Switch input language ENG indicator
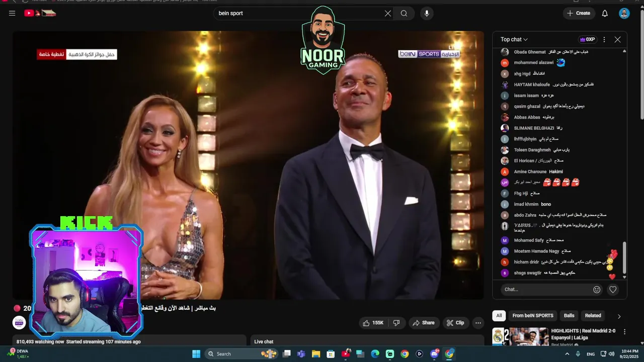 coord(591,354)
